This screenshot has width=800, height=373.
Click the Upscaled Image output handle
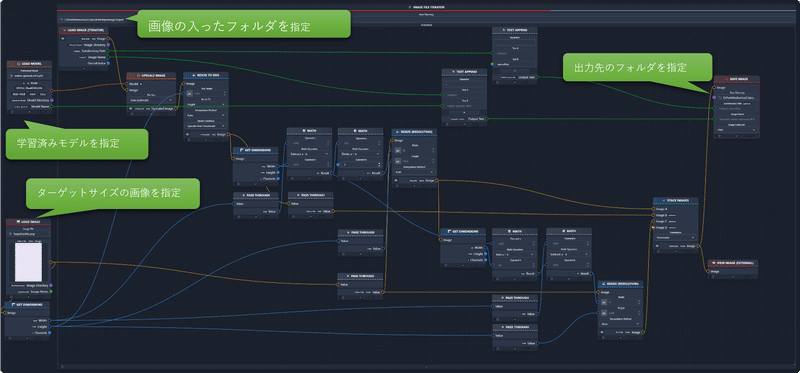(176, 109)
